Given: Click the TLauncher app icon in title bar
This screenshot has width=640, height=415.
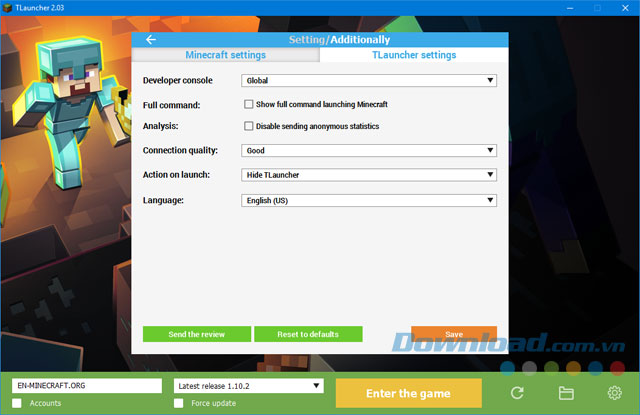Looking at the screenshot, I should [7, 8].
